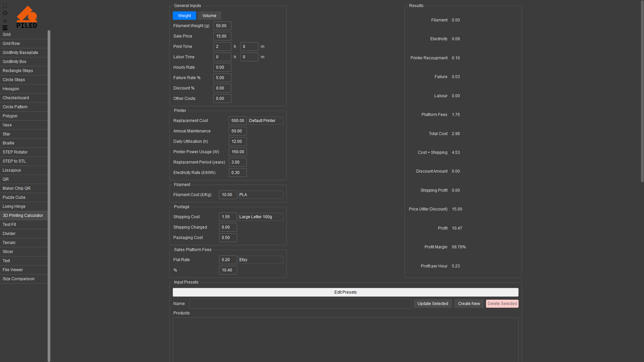Switch to Volume input mode
Image resolution: width=644 pixels, height=362 pixels.
pyautogui.click(x=209, y=16)
